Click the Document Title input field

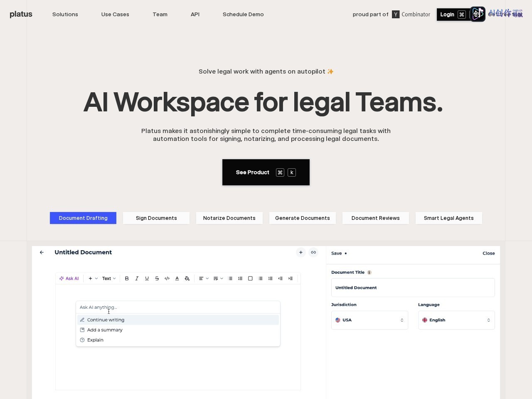[413, 288]
